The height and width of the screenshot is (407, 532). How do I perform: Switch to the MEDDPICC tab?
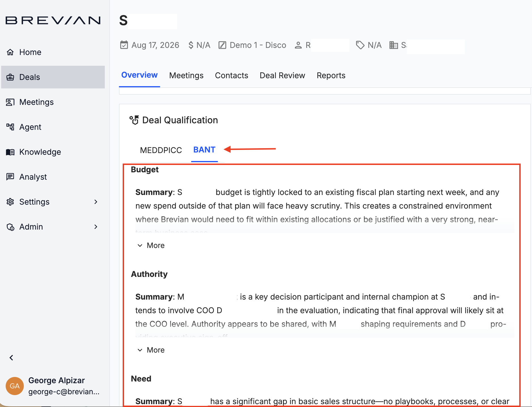tap(161, 150)
